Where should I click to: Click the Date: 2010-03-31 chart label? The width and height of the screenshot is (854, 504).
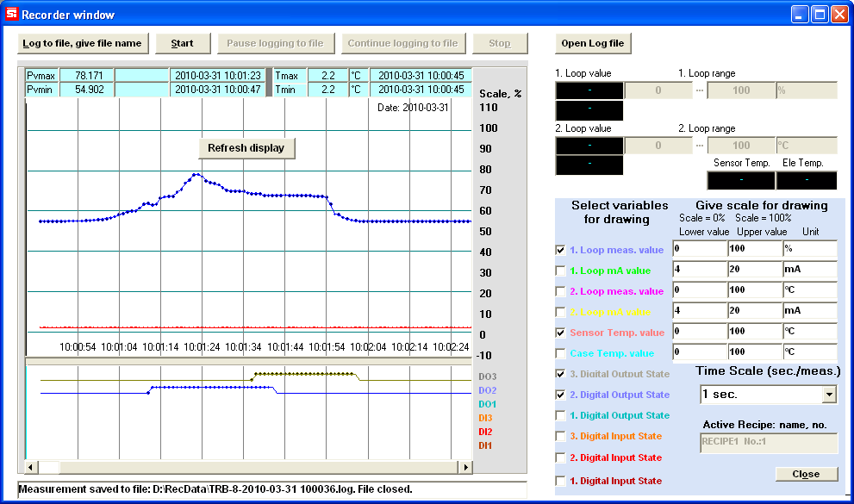[413, 108]
